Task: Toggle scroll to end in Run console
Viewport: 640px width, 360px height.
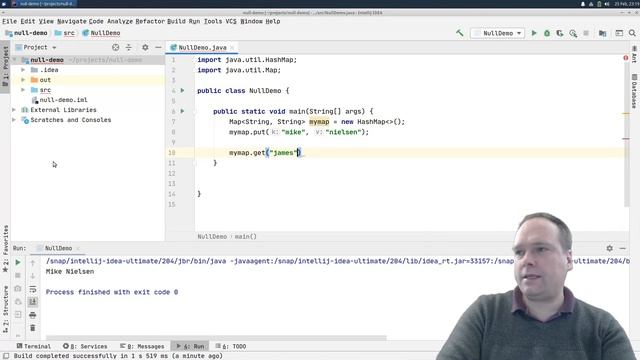Action: pyautogui.click(x=33, y=302)
